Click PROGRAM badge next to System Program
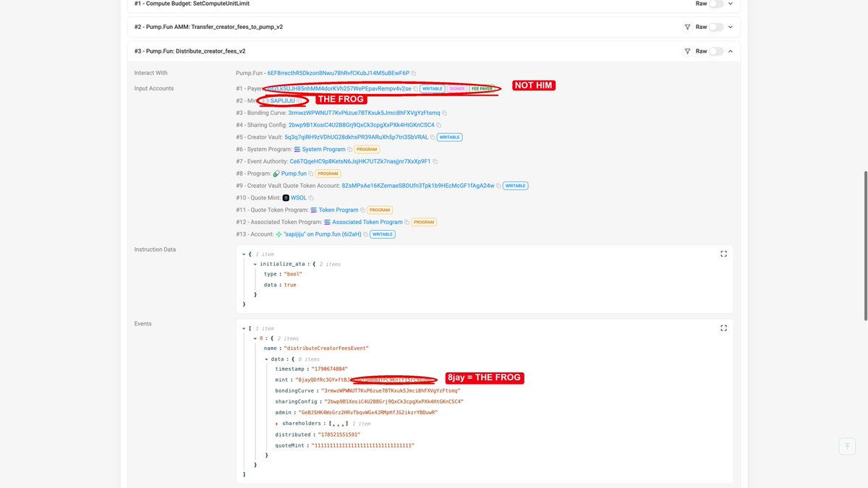 [368, 150]
